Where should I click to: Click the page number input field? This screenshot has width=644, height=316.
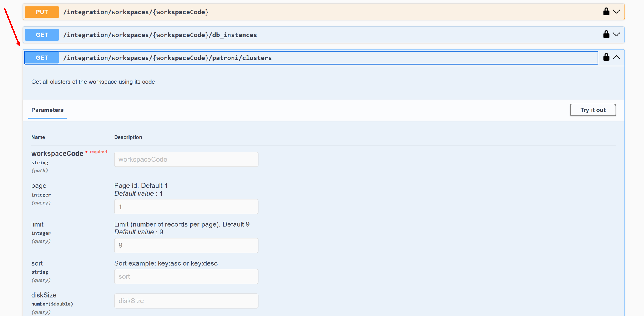point(186,207)
